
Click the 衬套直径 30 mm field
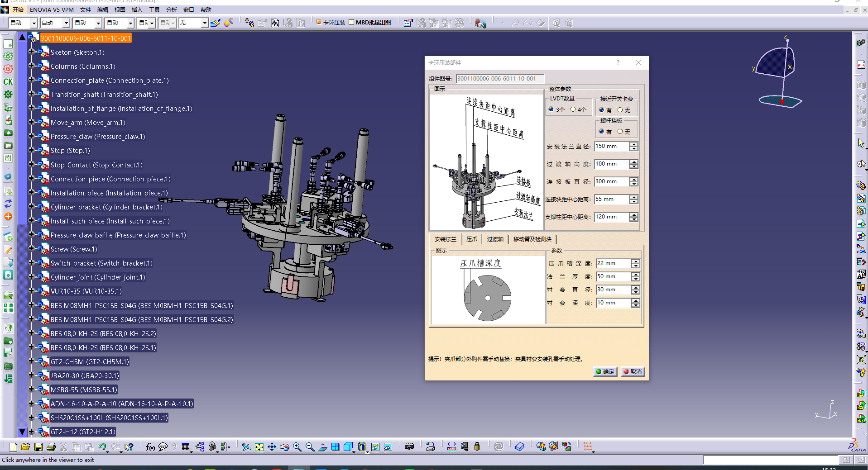click(x=614, y=290)
